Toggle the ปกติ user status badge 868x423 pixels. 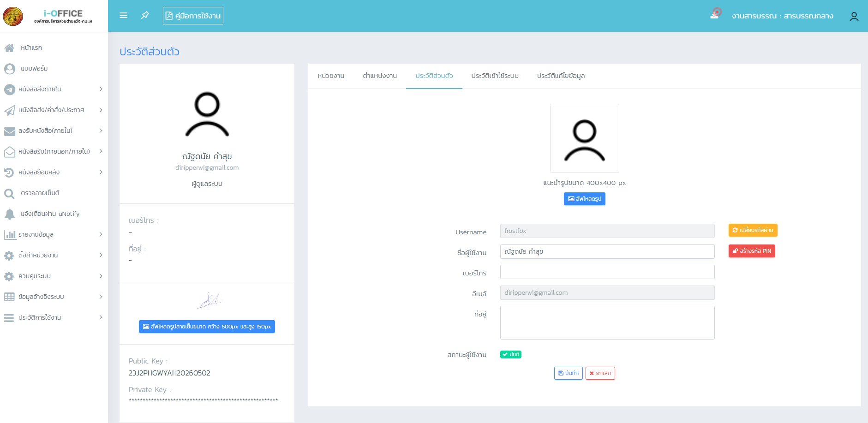pyautogui.click(x=511, y=354)
